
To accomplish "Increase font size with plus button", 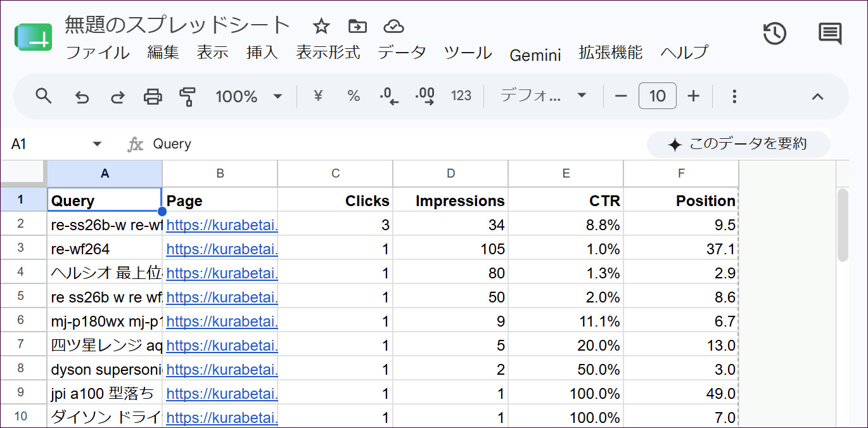I will tap(694, 96).
